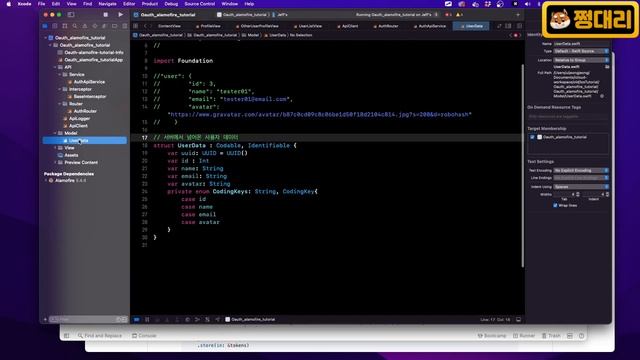The height and width of the screenshot is (360, 640).
Task: Click the editor vertical scrollbar
Action: pyautogui.click(x=522, y=165)
